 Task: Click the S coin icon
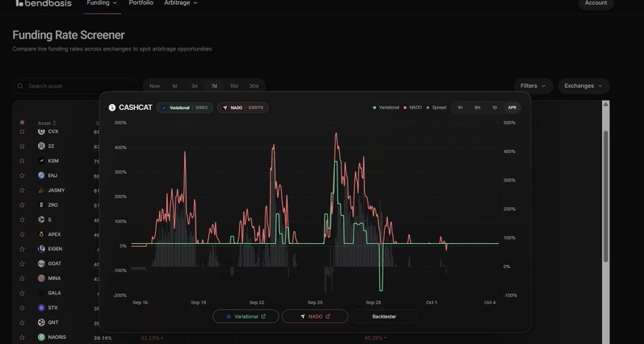(x=41, y=220)
